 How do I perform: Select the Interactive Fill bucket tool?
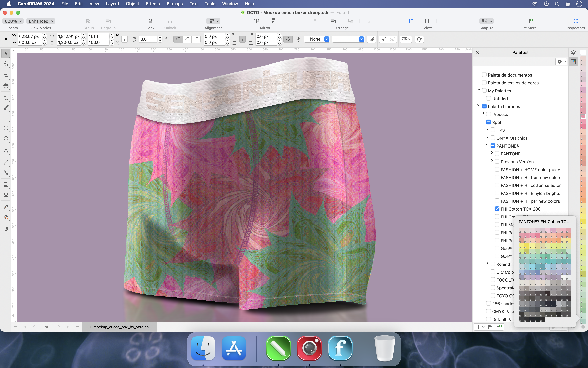click(6, 217)
